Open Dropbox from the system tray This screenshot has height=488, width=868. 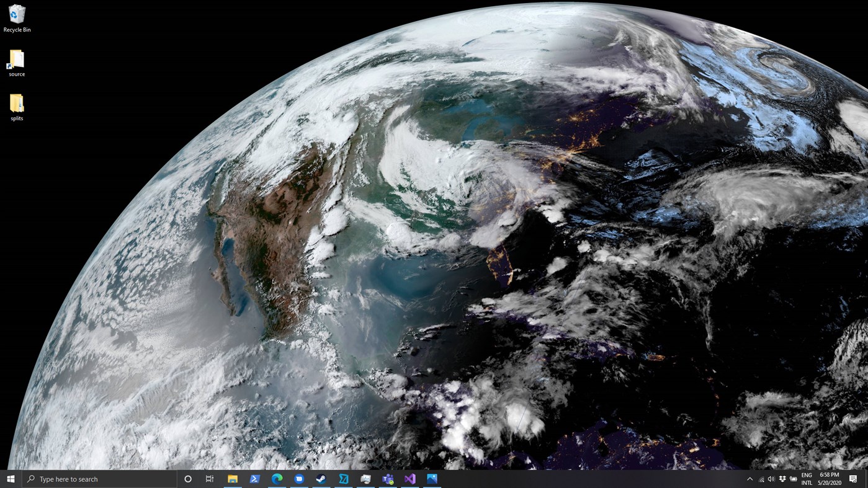click(782, 479)
